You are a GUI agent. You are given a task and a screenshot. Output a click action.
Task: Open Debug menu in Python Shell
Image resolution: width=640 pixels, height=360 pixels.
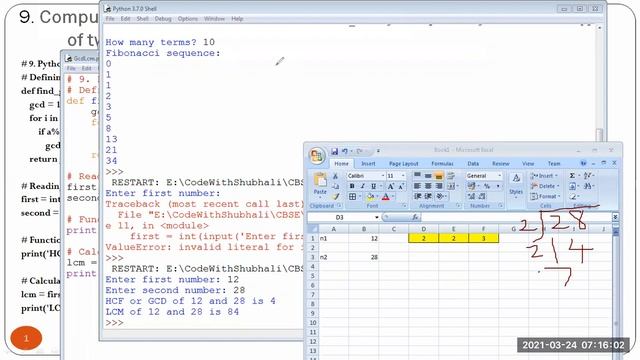(163, 19)
